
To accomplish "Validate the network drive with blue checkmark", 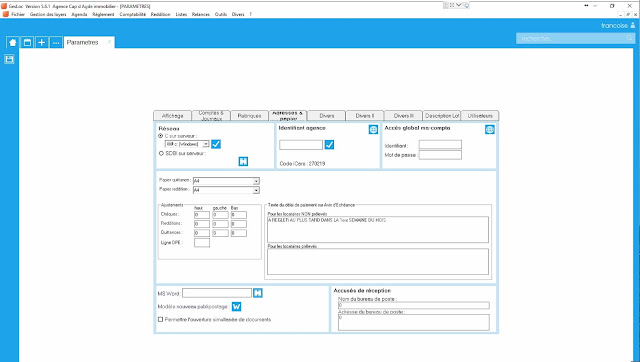I will [x=216, y=144].
